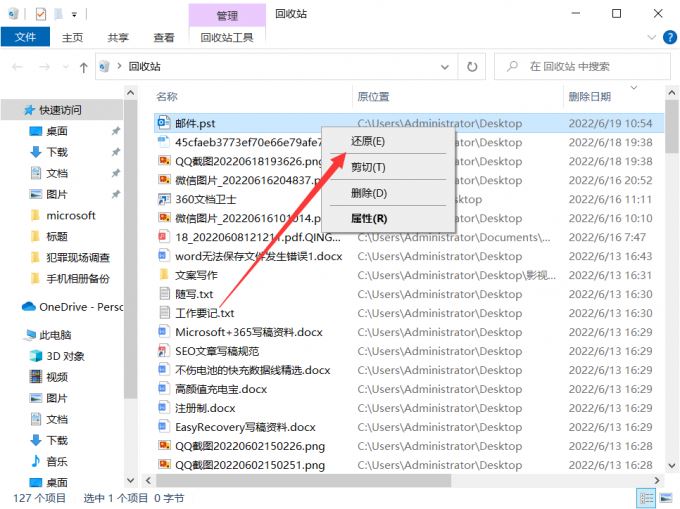Click the back navigation arrow
This screenshot has width=680, height=509.
[17, 67]
